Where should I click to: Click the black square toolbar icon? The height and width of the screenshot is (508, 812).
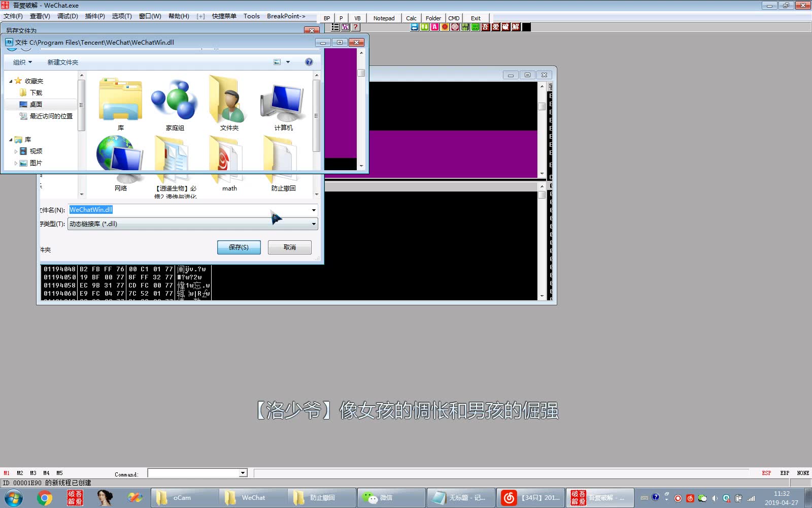[526, 27]
